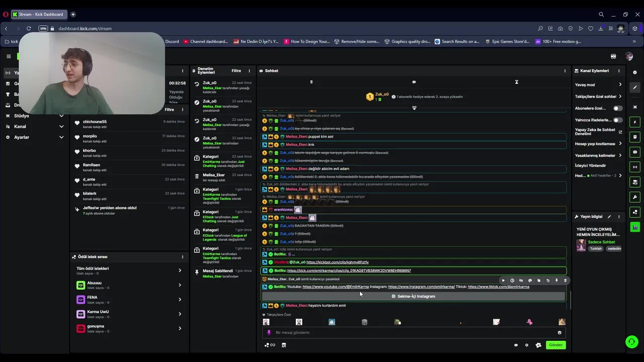
Task: Open the kickbot.com clip link
Action: coord(338,262)
